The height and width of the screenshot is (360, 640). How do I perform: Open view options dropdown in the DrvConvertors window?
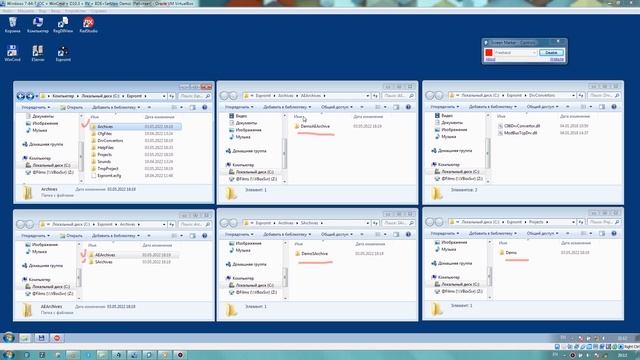(x=590, y=107)
